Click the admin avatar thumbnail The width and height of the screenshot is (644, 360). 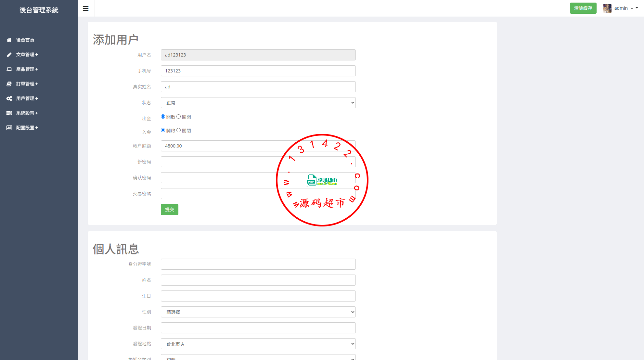pyautogui.click(x=607, y=8)
